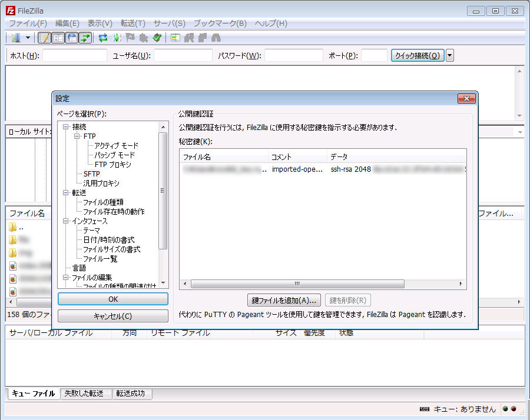The image size is (530, 420).
Task: Click the ポート(P) input field
Action: click(x=374, y=55)
